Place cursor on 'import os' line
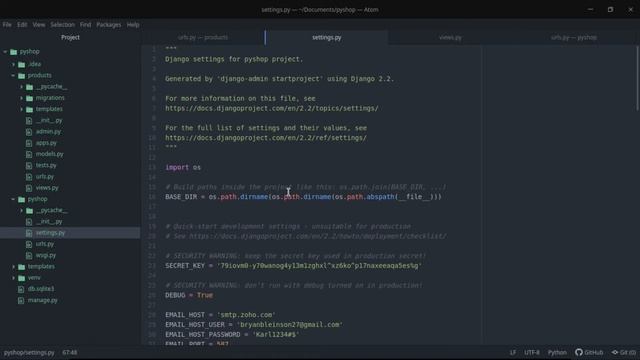The height and width of the screenshot is (360, 640). (x=183, y=167)
